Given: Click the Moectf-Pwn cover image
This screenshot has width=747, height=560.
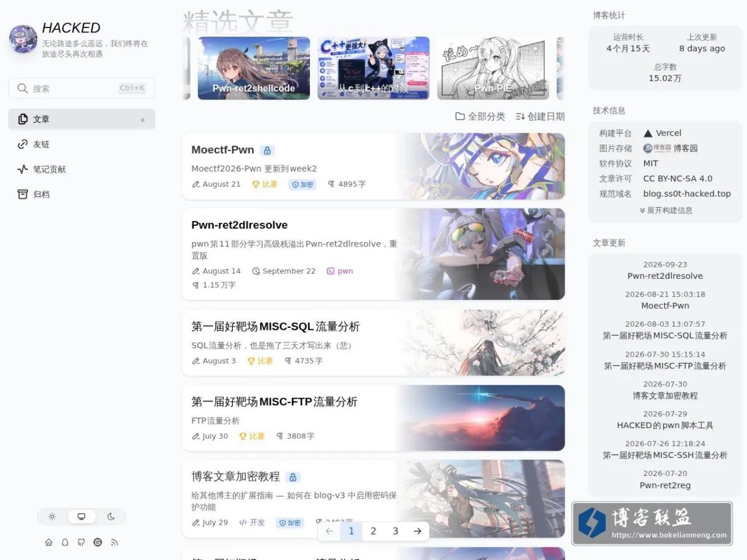Looking at the screenshot, I should (481, 166).
